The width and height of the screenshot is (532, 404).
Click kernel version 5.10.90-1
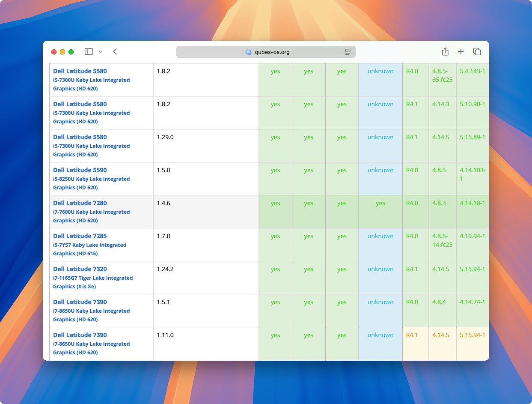(473, 104)
